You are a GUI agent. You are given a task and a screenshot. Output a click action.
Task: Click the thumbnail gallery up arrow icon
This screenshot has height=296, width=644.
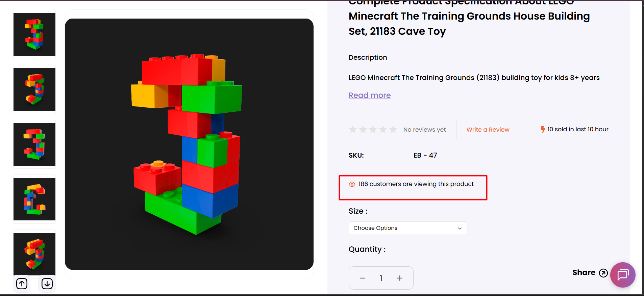click(x=22, y=284)
